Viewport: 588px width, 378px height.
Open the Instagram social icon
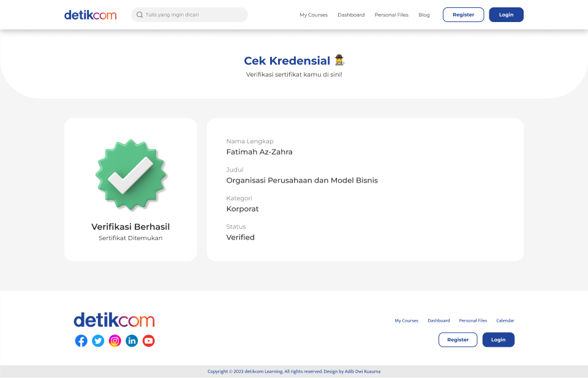click(115, 341)
